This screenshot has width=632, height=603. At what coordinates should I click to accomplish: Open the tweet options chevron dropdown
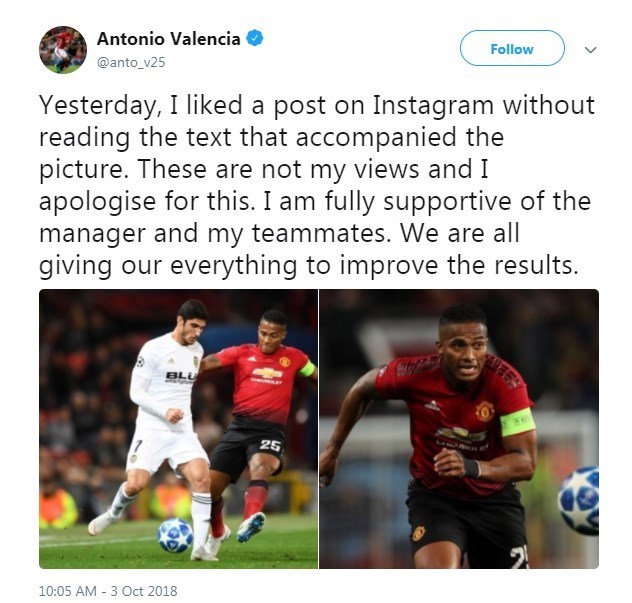point(590,50)
